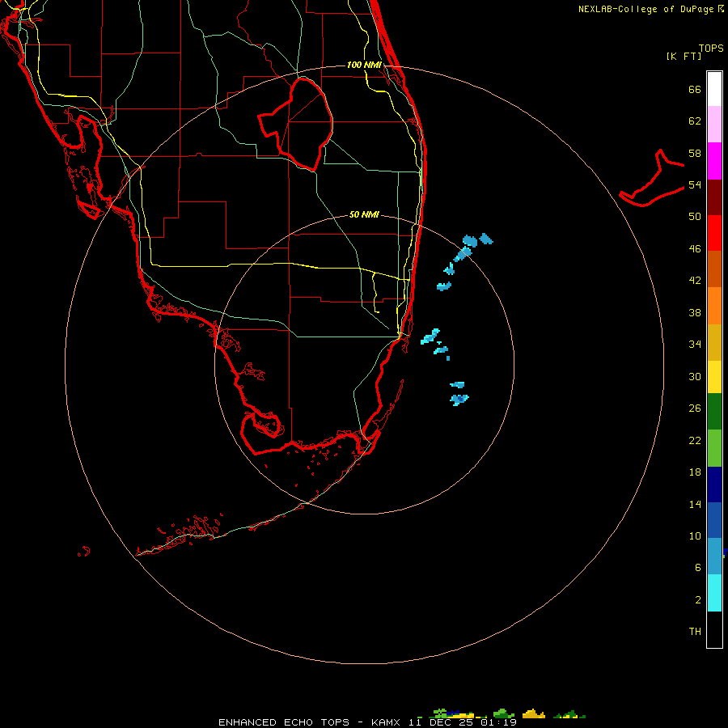The width and height of the screenshot is (728, 728).
Task: Click the white color swatch in the legend
Action: pos(714,89)
